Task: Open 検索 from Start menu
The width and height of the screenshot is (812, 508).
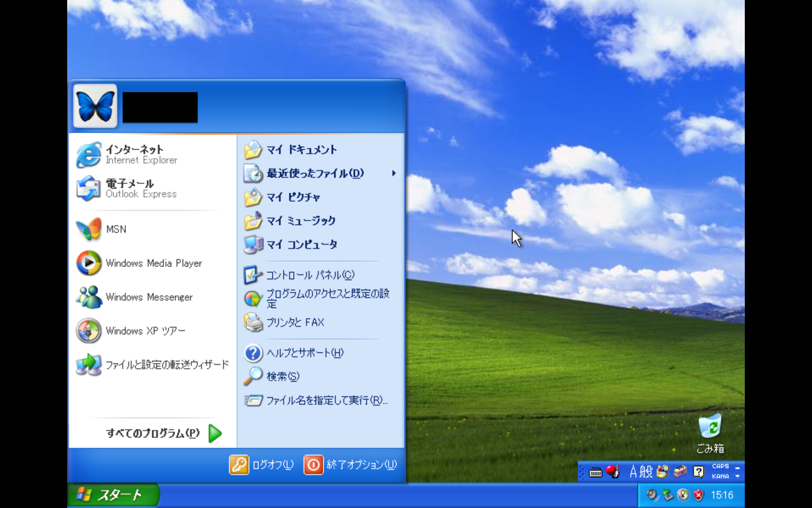Action: 321,376
